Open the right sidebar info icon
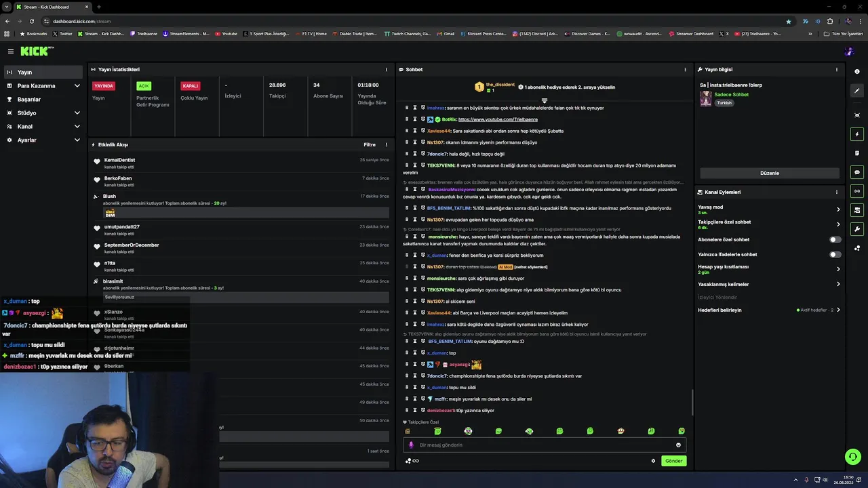 pos(857,72)
